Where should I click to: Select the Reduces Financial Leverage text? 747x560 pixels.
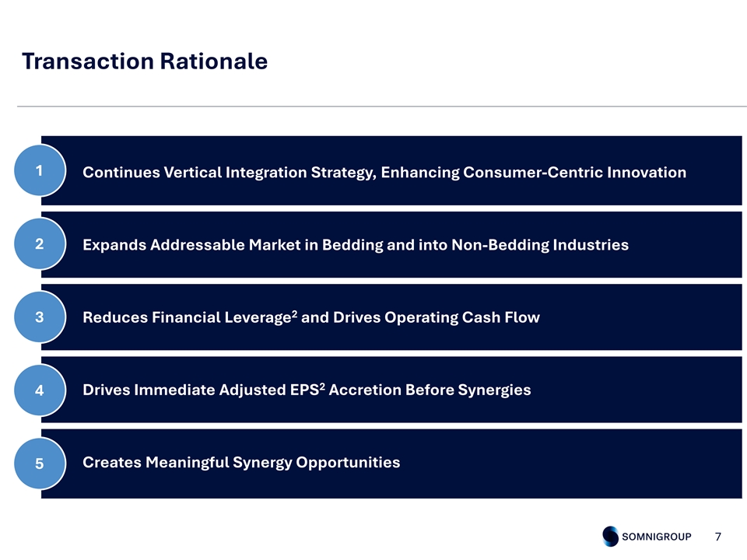(187, 317)
